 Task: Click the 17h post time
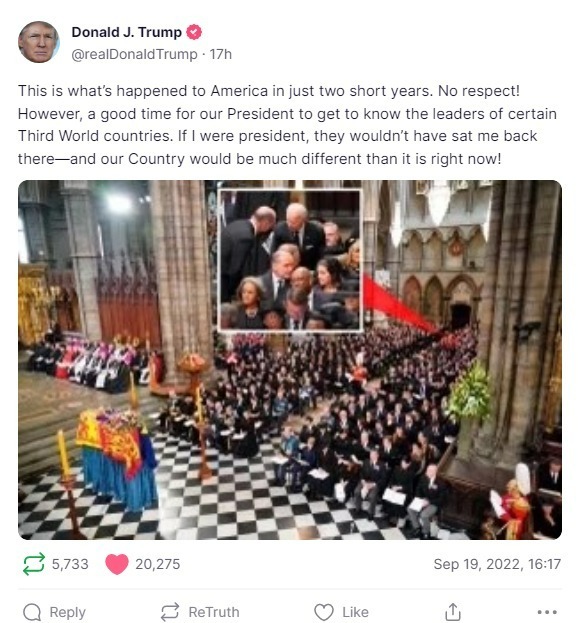(221, 54)
